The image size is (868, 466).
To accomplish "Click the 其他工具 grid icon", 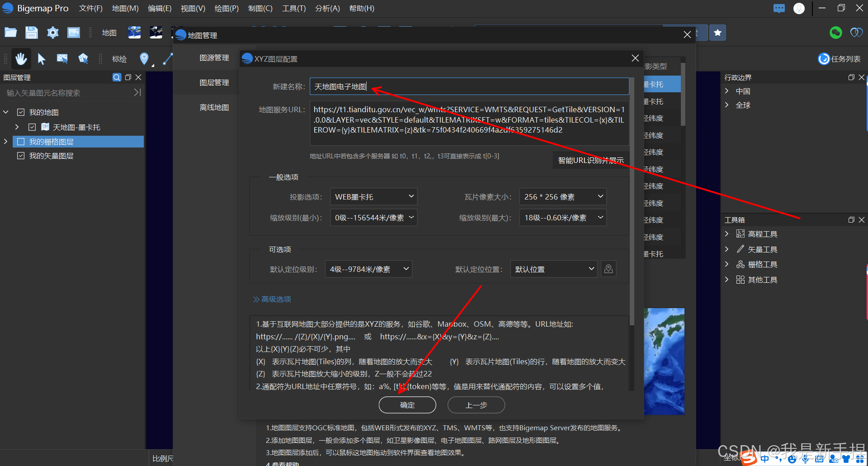I will click(741, 280).
